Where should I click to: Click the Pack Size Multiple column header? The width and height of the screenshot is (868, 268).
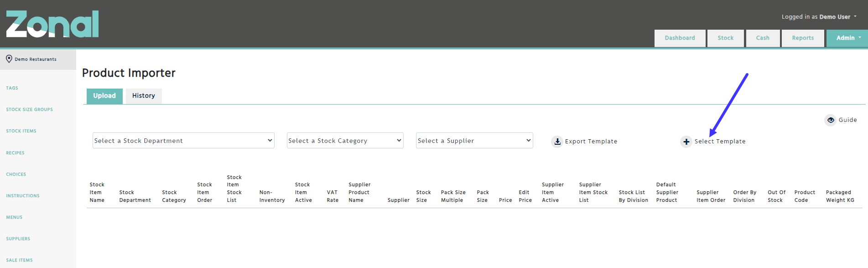click(x=453, y=196)
